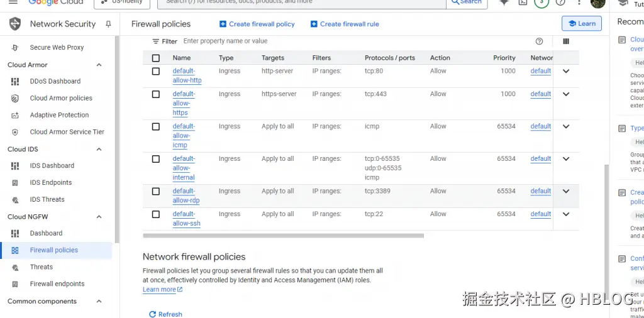Viewport: 644px width, 318px height.
Task: Click the horizontal table scrollbar
Action: pyautogui.click(x=283, y=236)
